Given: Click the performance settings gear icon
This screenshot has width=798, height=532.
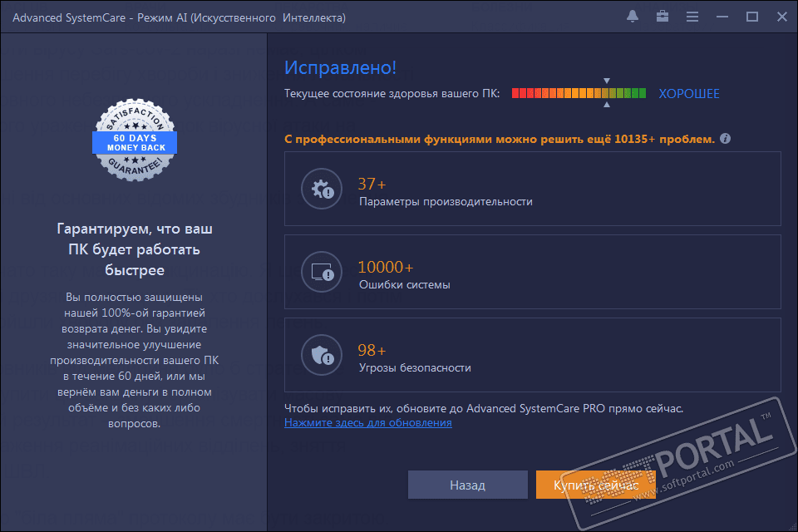Looking at the screenshot, I should pyautogui.click(x=322, y=189).
